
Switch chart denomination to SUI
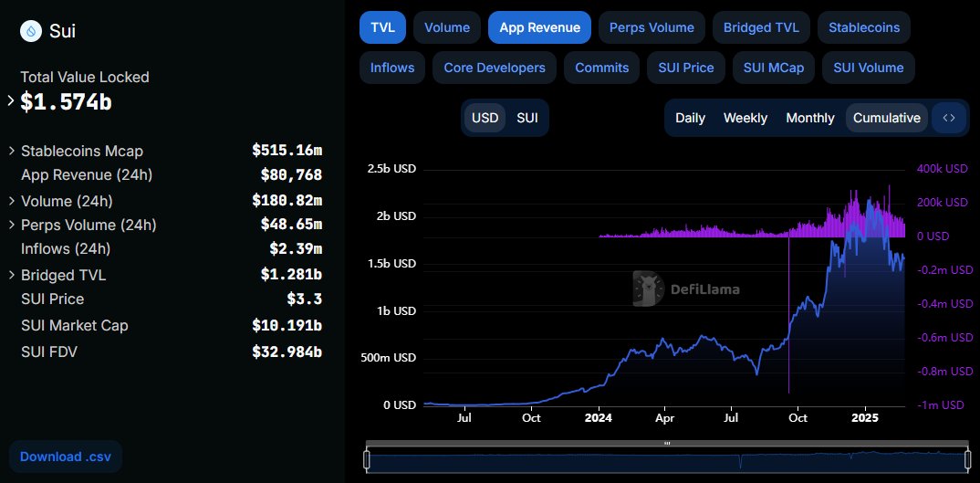[x=526, y=118]
